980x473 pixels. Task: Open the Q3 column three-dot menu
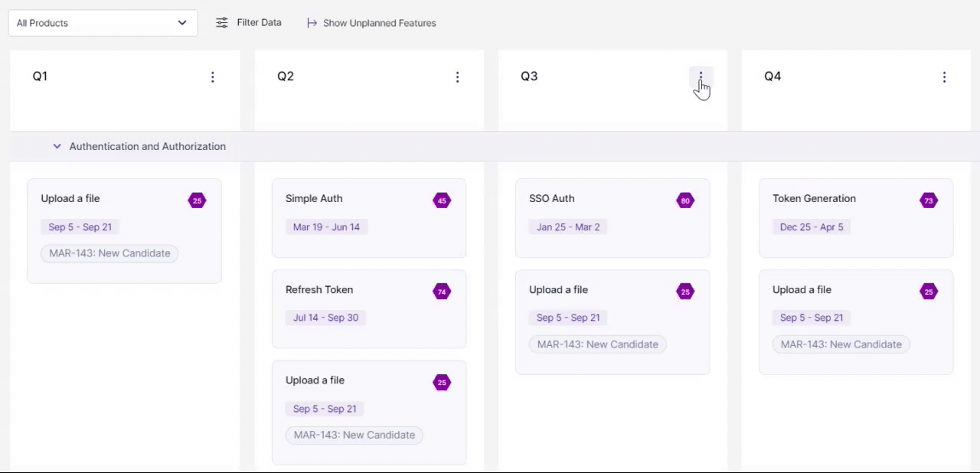click(x=701, y=77)
